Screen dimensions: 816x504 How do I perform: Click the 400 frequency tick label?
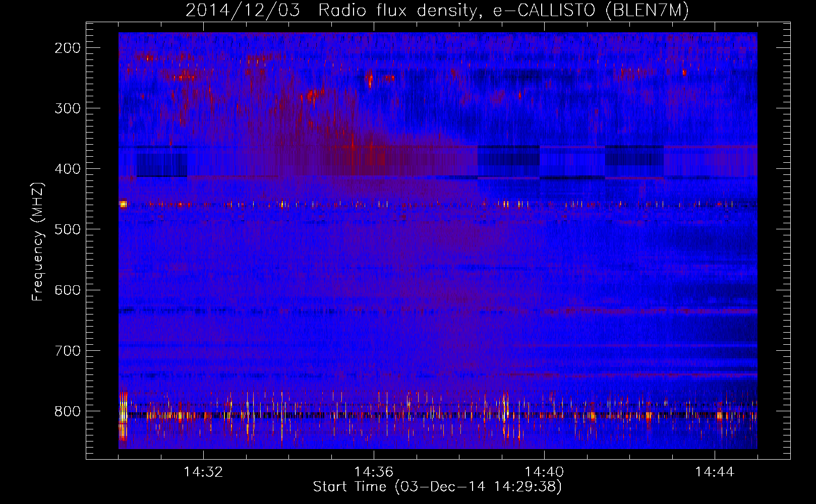click(x=68, y=169)
